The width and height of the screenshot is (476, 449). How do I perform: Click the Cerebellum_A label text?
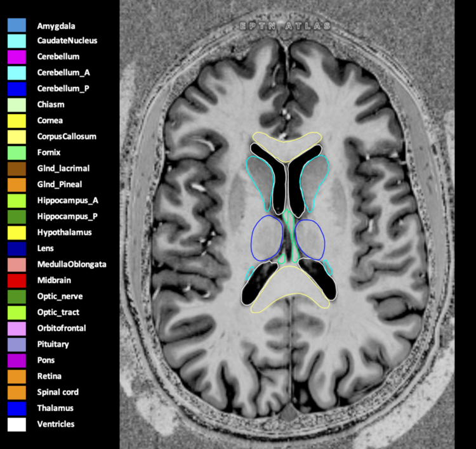coord(63,73)
